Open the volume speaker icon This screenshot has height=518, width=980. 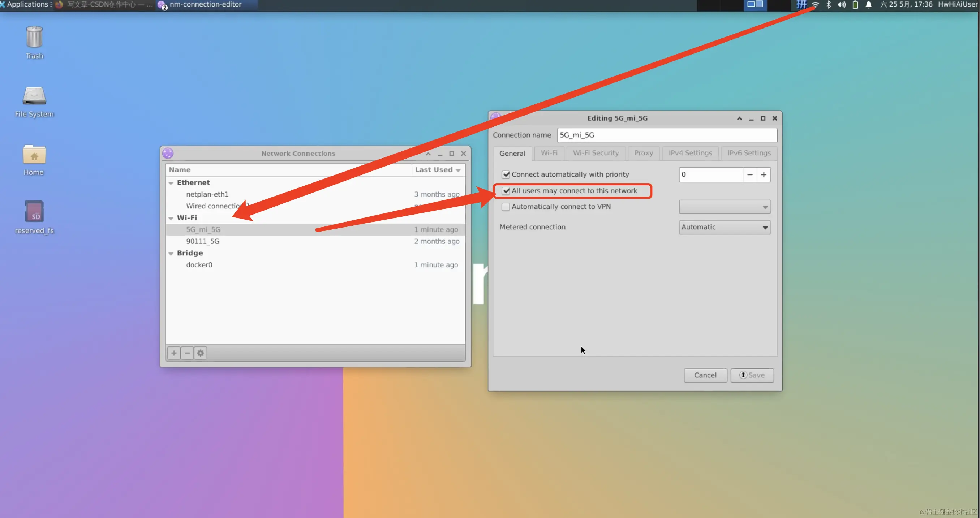click(x=842, y=5)
